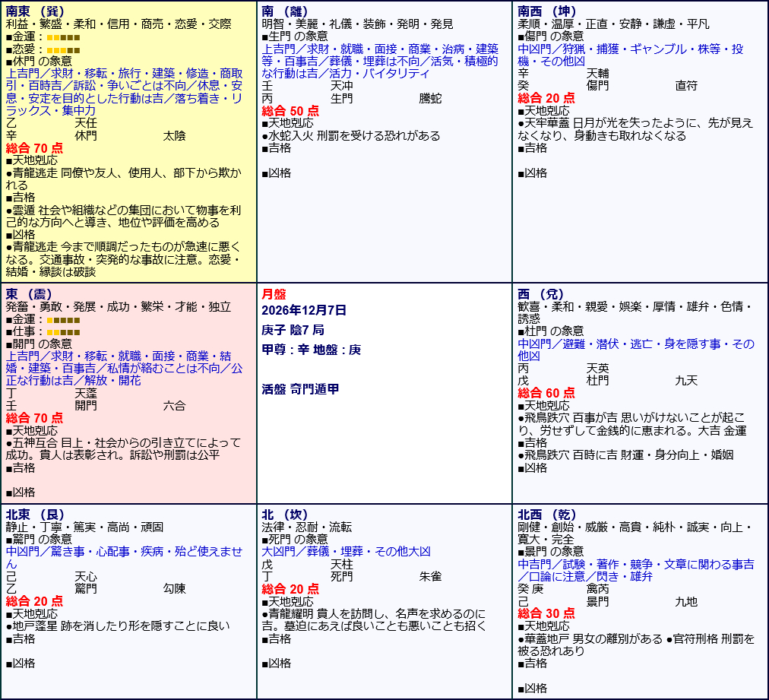Click the 総合 20 点 score in 南西 cell
This screenshot has width=769, height=700.
coord(546,98)
